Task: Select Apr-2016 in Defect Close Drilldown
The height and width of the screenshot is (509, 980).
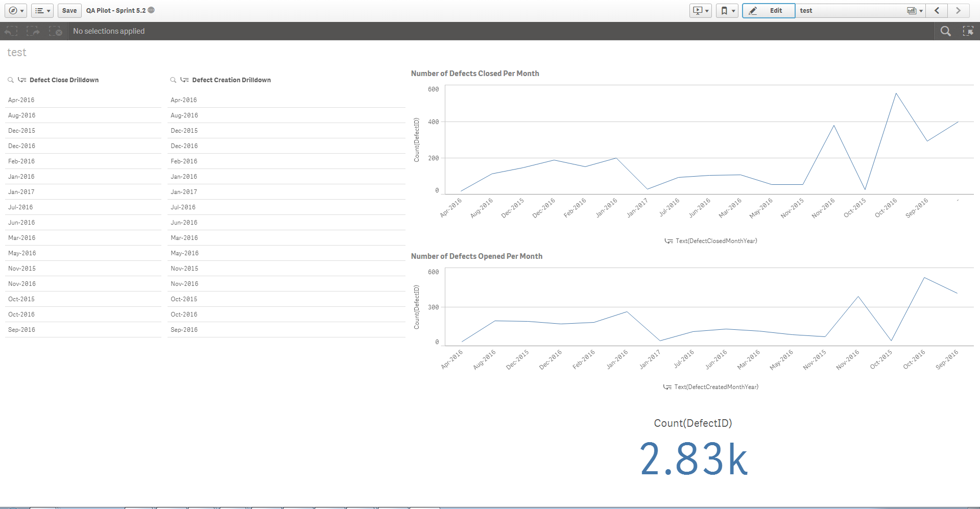Action: coord(83,100)
